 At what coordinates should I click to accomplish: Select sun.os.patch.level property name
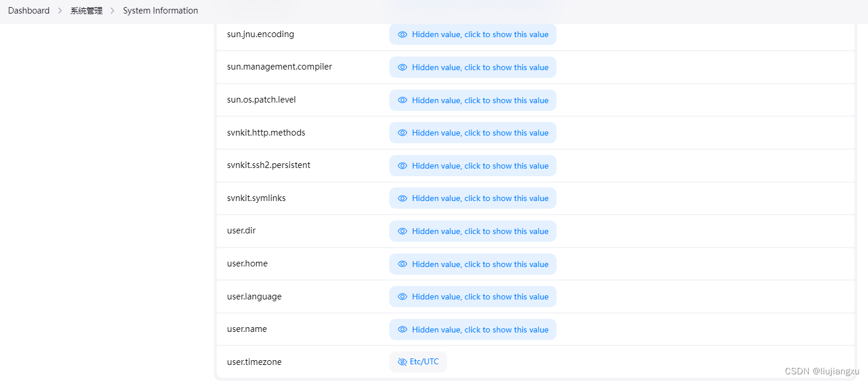click(261, 100)
